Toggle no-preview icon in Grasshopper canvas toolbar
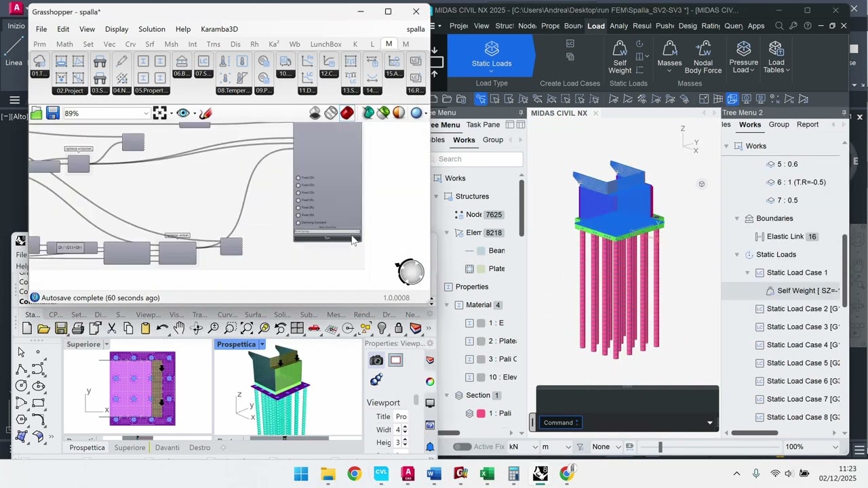The image size is (868, 488). coord(315,113)
